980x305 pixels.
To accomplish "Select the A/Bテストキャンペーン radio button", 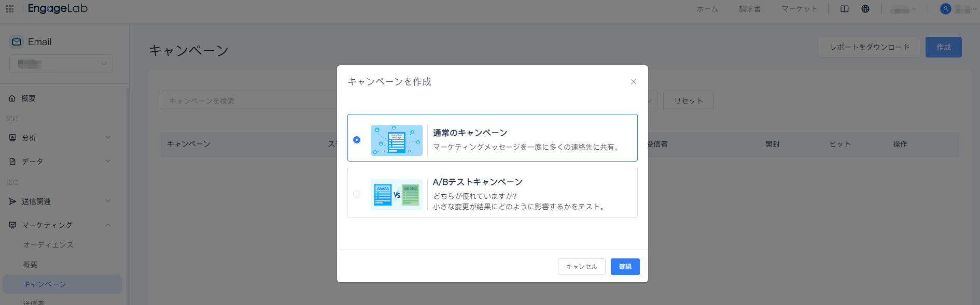I will coord(357,194).
